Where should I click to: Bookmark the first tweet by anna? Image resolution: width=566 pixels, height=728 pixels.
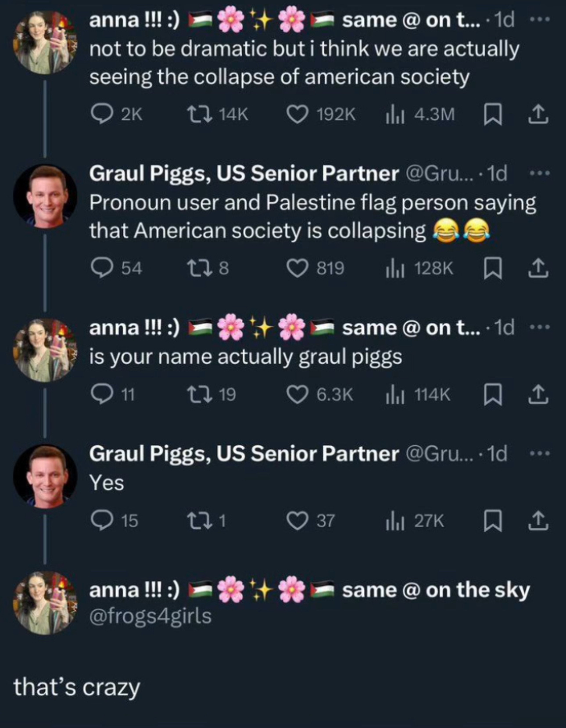coord(492,115)
